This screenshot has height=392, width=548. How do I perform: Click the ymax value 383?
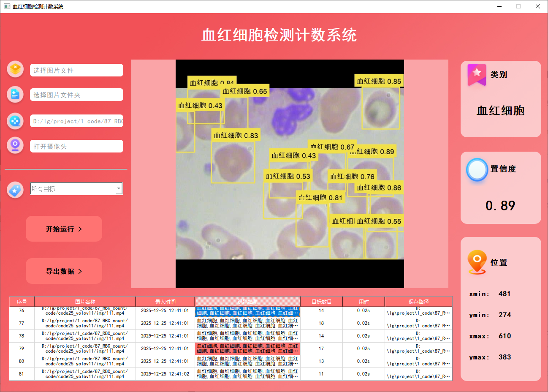coord(505,357)
